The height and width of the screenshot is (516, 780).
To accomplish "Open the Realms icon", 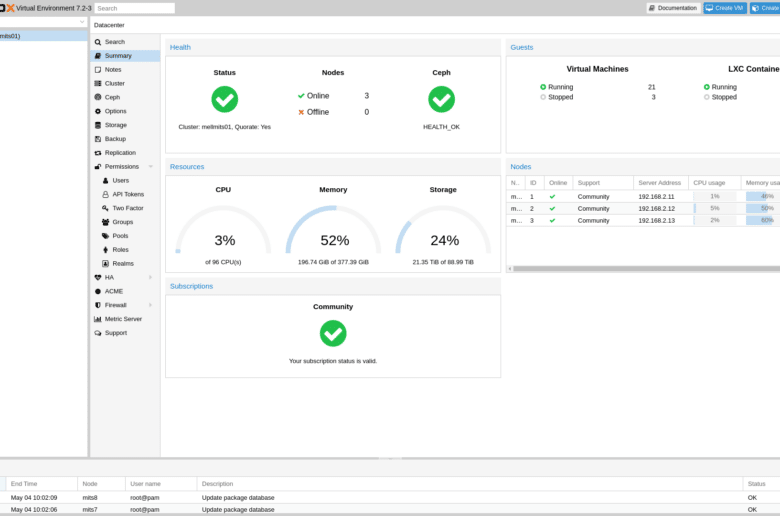I will point(105,264).
